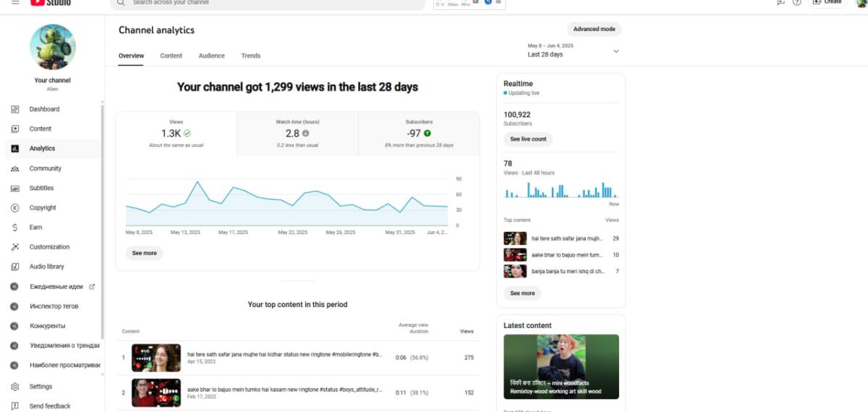Click the Уведомления о трендах icon
Viewport: 868px width, 412px height.
point(15,346)
